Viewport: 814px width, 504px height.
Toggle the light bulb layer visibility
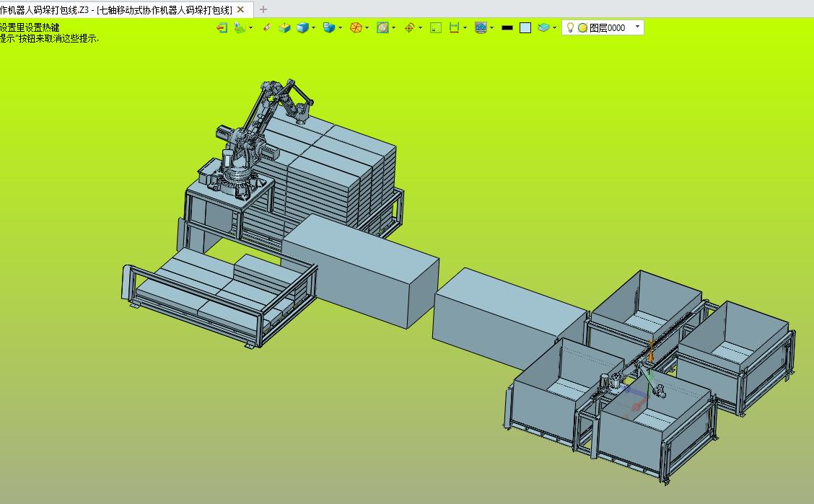click(x=570, y=27)
